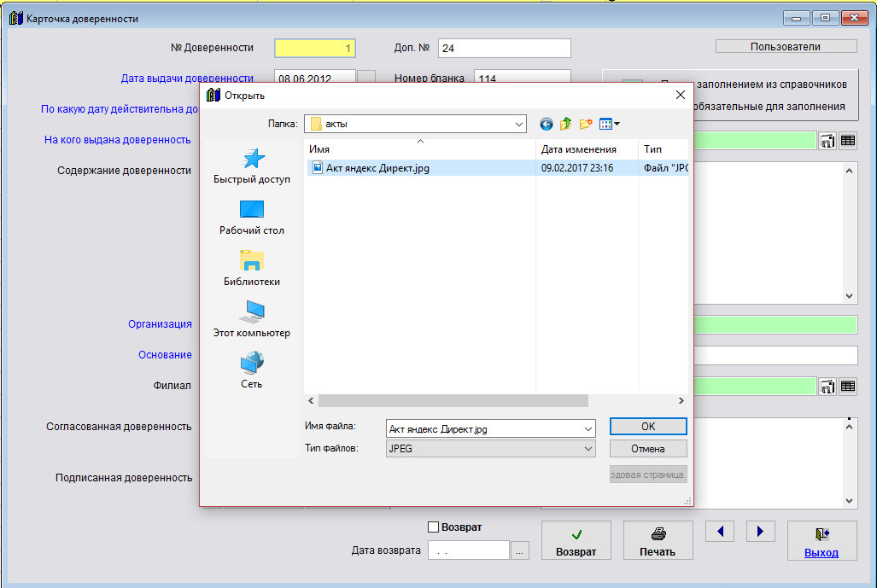
Task: Expand the Папка folder dropdown
Action: click(518, 124)
